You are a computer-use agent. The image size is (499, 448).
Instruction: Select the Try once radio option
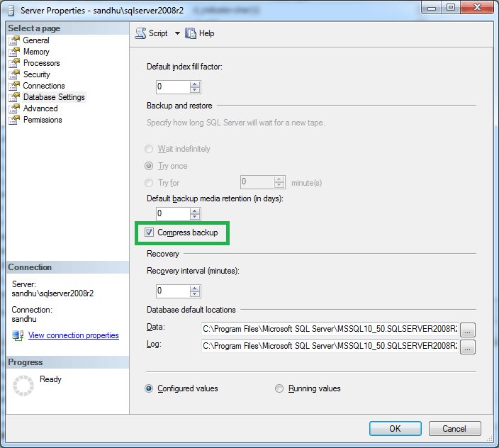click(x=149, y=166)
